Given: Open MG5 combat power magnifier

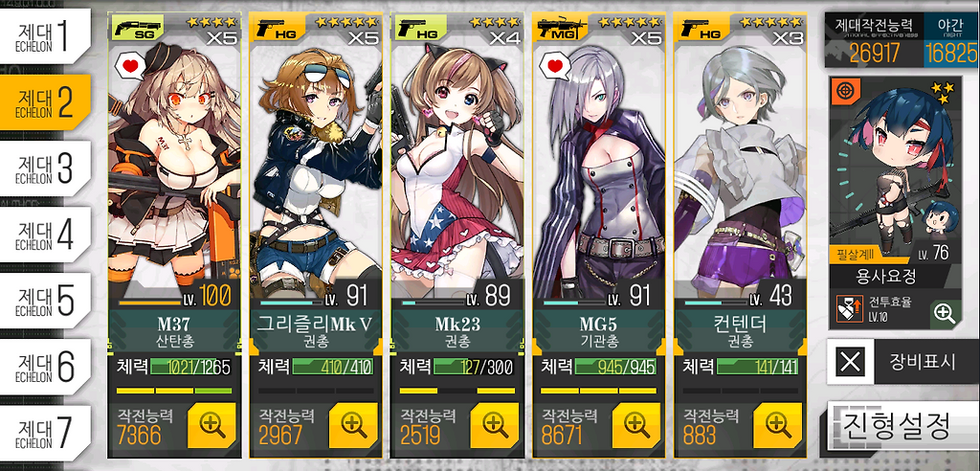Looking at the screenshot, I should coord(635,425).
